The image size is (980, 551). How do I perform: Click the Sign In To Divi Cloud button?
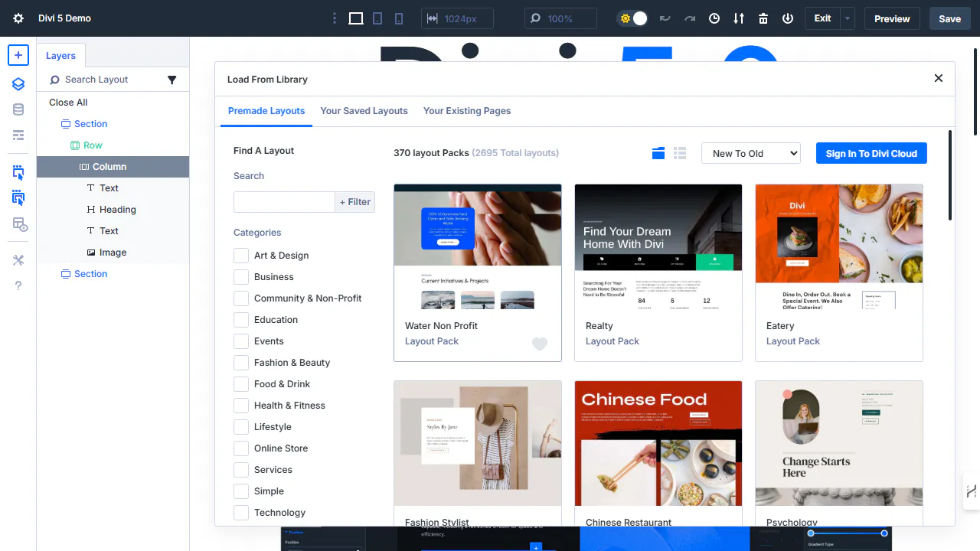tap(871, 153)
